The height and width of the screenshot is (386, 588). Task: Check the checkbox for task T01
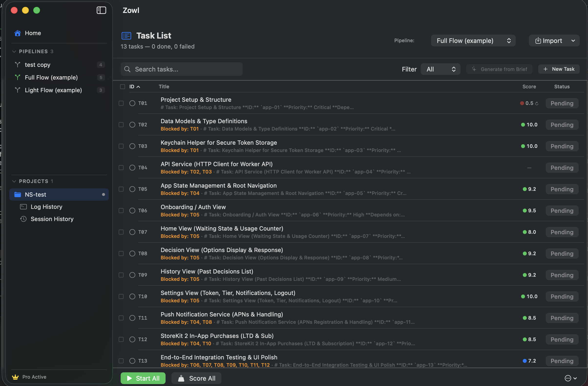[121, 103]
